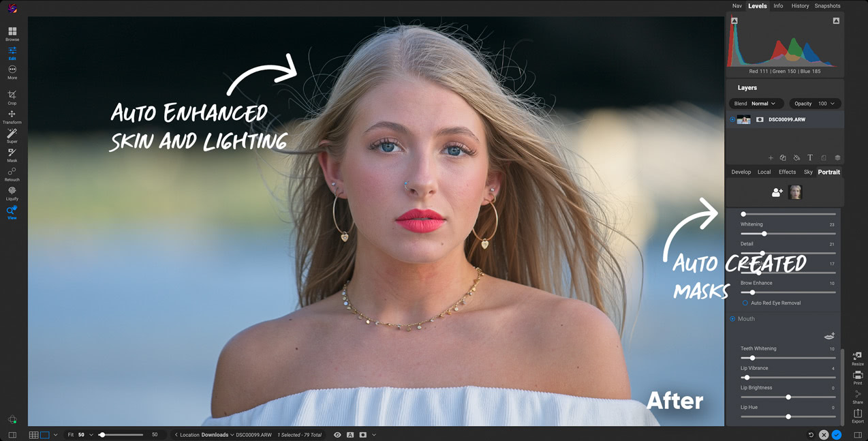
Task: Select grid view in the bottom bar
Action: [x=33, y=435]
